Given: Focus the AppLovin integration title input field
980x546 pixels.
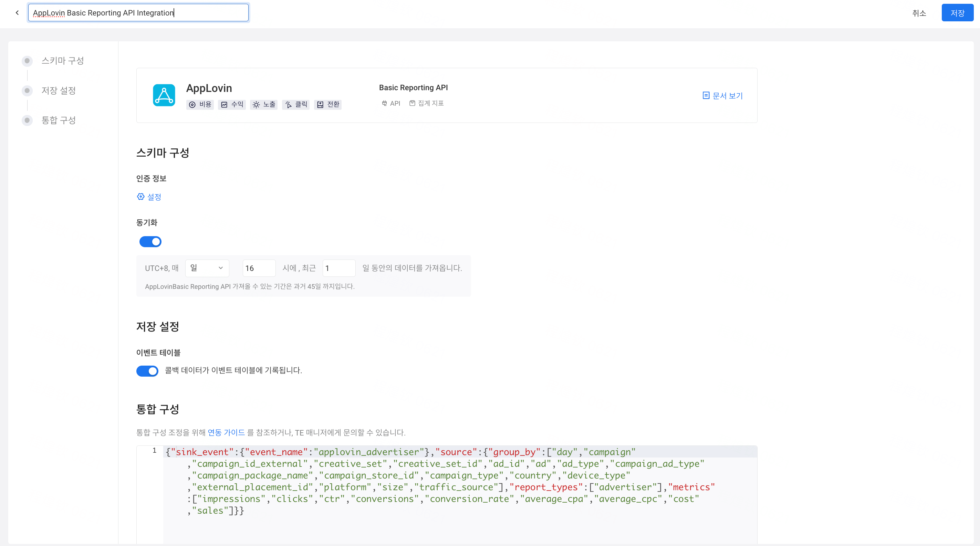Looking at the screenshot, I should tap(138, 12).
